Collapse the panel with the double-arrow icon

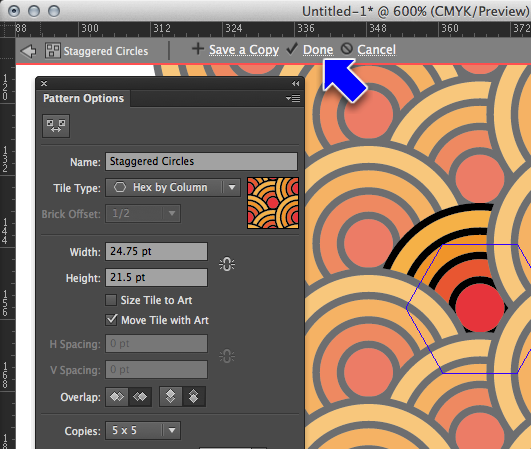(295, 83)
